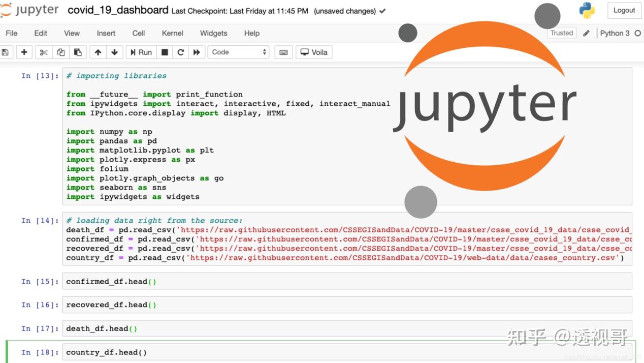Open the Insert menu

pyautogui.click(x=106, y=33)
